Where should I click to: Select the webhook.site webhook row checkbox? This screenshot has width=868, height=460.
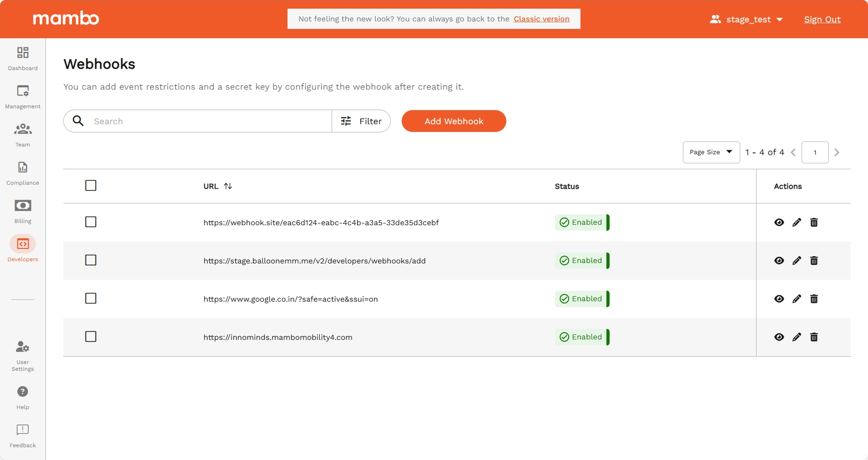click(x=90, y=222)
